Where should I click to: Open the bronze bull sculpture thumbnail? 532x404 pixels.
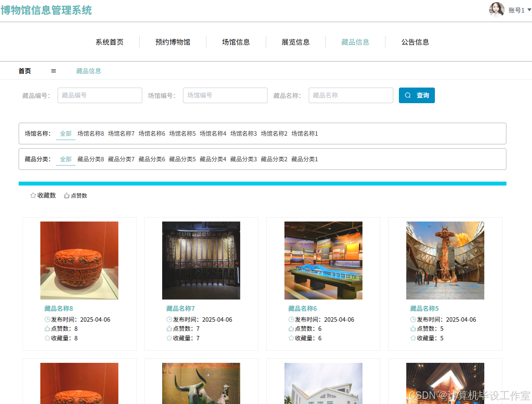click(x=201, y=383)
